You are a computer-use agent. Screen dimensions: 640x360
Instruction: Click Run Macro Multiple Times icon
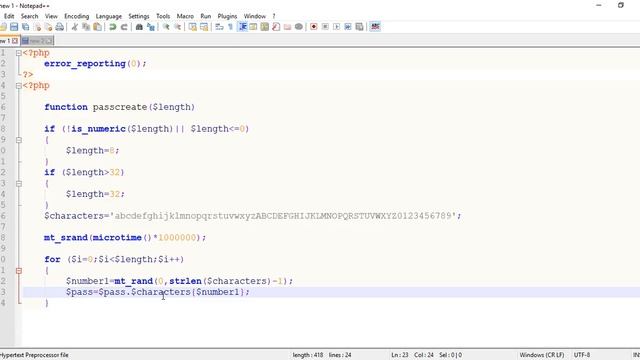point(348,27)
